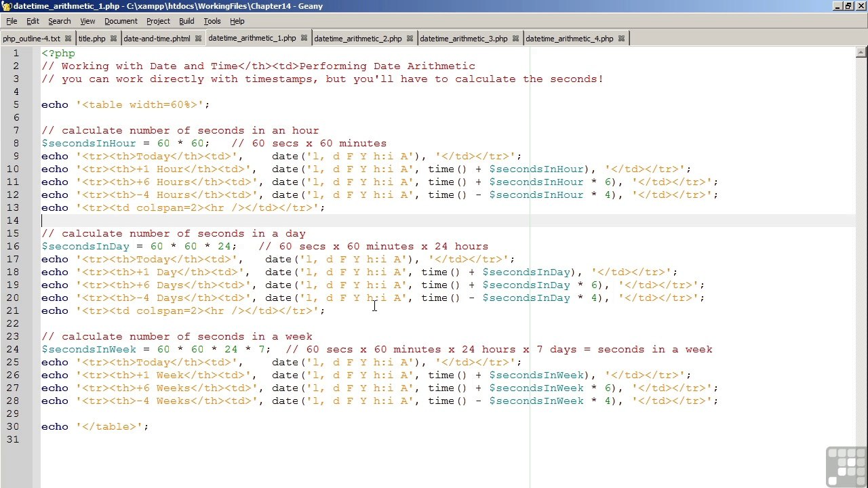This screenshot has height=488, width=868.
Task: Close the datetime_arithmetic_1.php tab
Action: [x=304, y=38]
